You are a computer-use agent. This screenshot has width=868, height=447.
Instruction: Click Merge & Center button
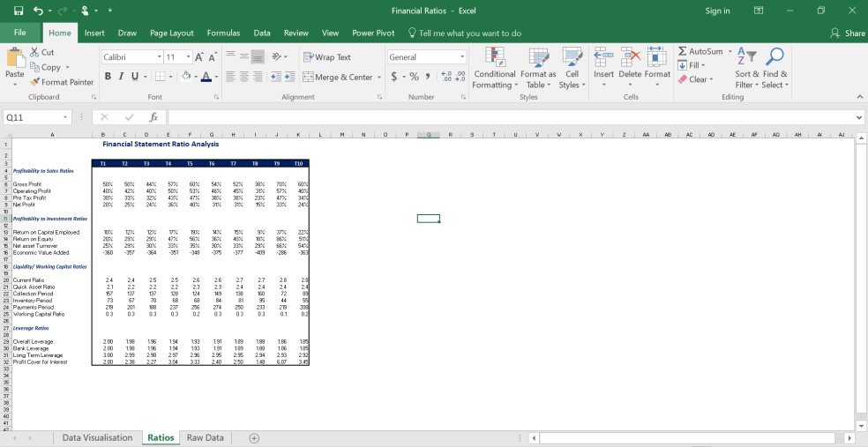pos(338,77)
